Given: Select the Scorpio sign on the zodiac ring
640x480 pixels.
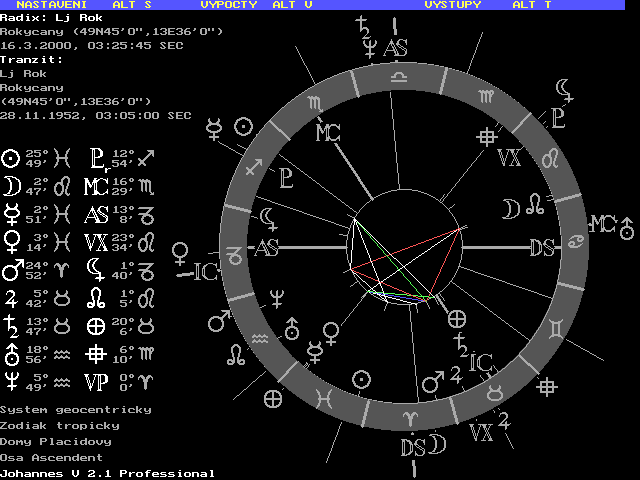Looking at the screenshot, I should tap(315, 102).
